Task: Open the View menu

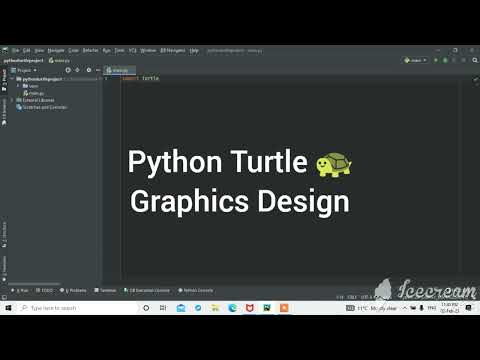Action: click(39, 51)
